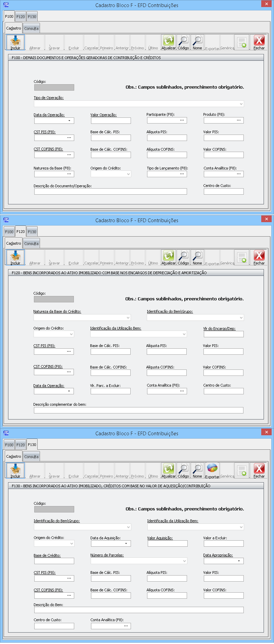This screenshot has height=644, width=274.
Task: Expand the Número de Parcelas dropdown
Action: (x=184, y=561)
